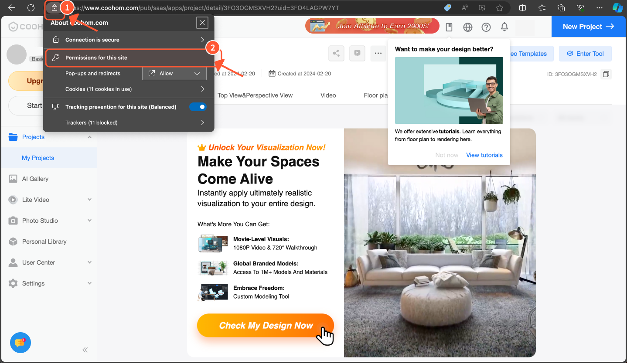Switch to the Video tab
Screen dimensions: 627x364
328,95
